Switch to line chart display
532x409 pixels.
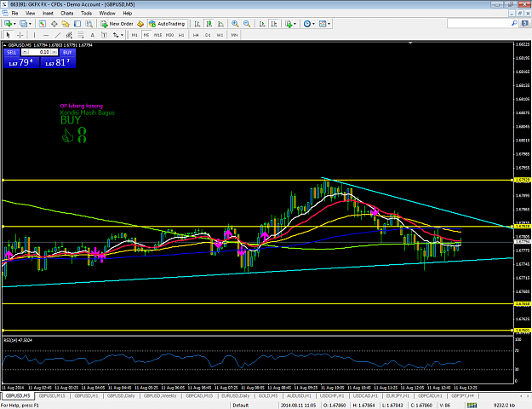point(220,24)
